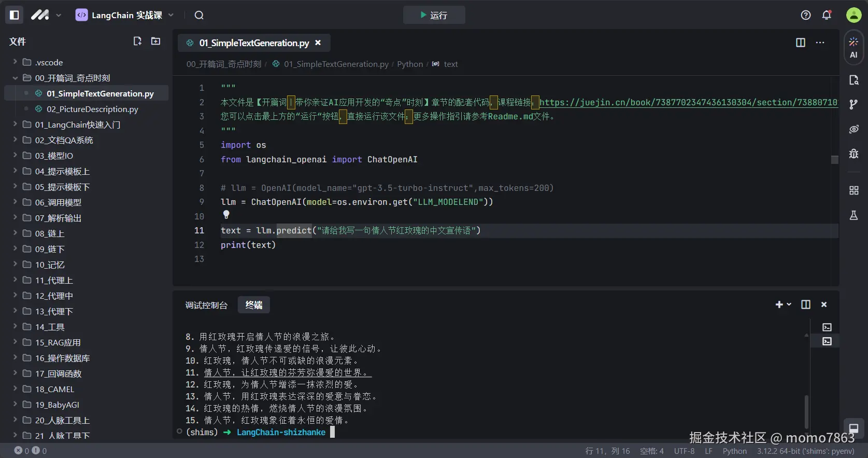Open the source control branch icon
Image resolution: width=868 pixels, height=458 pixels.
853,104
